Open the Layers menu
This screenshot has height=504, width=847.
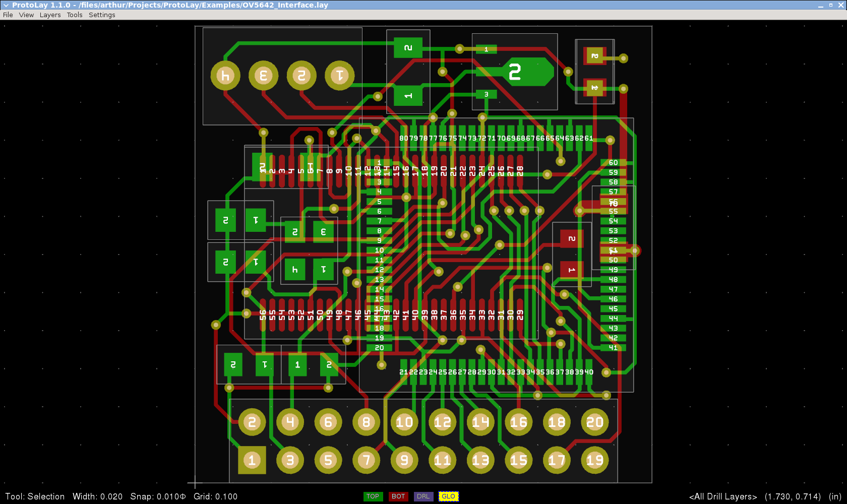50,15
